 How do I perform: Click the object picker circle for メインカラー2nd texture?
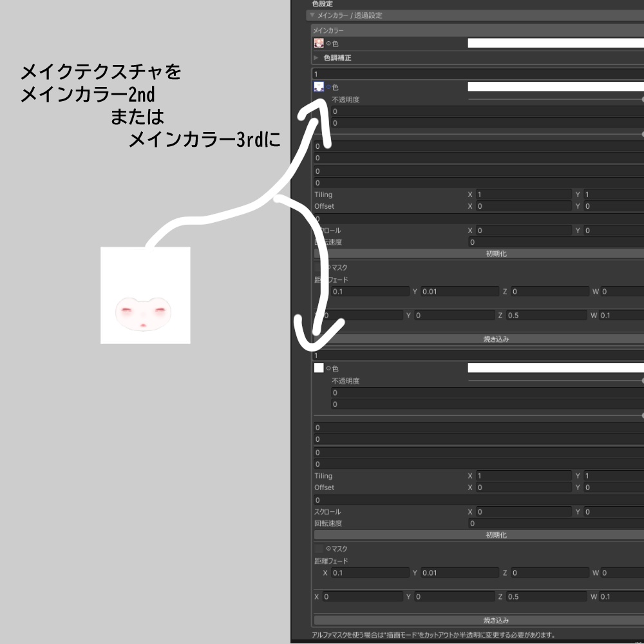click(328, 86)
